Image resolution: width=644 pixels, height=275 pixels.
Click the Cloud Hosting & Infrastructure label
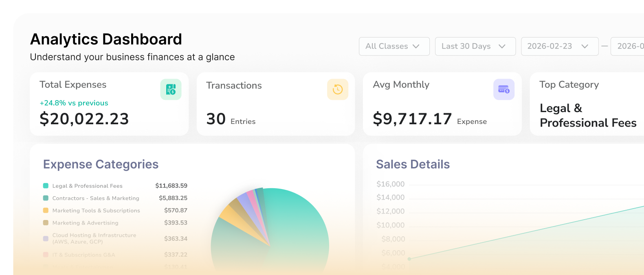(94, 238)
